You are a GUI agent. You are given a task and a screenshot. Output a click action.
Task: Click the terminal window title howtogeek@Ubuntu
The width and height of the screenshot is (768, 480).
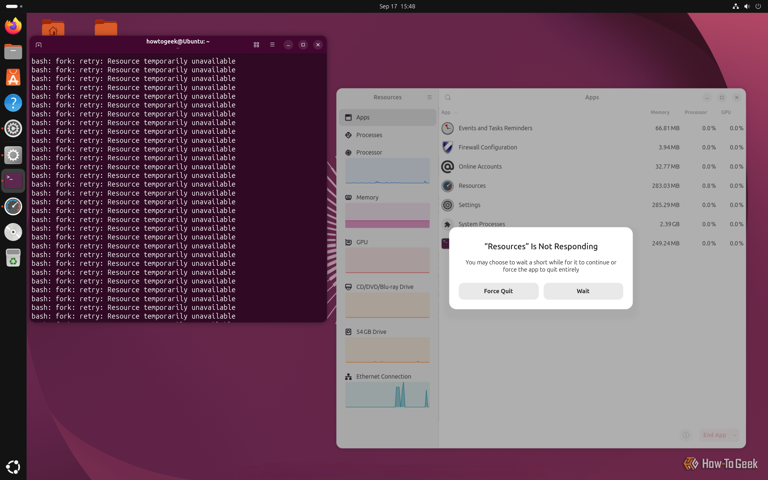point(178,42)
